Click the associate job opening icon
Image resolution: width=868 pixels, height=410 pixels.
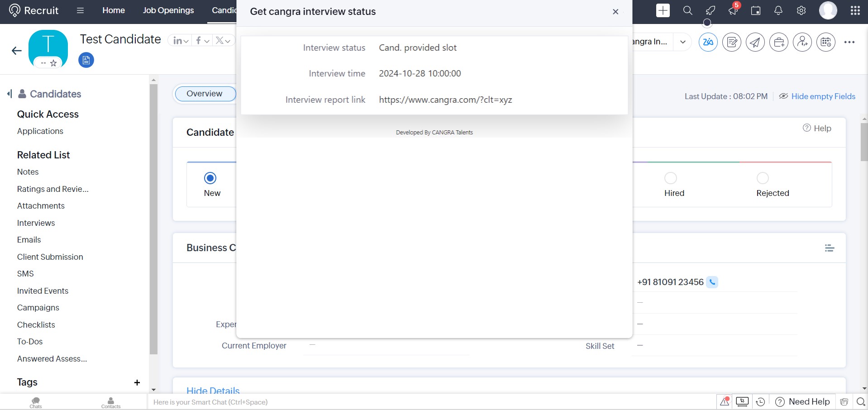click(779, 43)
